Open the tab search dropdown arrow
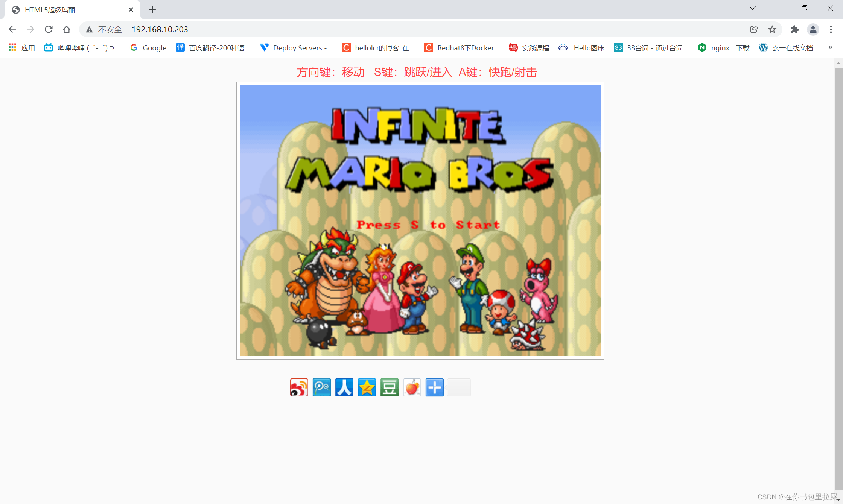The height and width of the screenshot is (504, 843). pyautogui.click(x=752, y=8)
